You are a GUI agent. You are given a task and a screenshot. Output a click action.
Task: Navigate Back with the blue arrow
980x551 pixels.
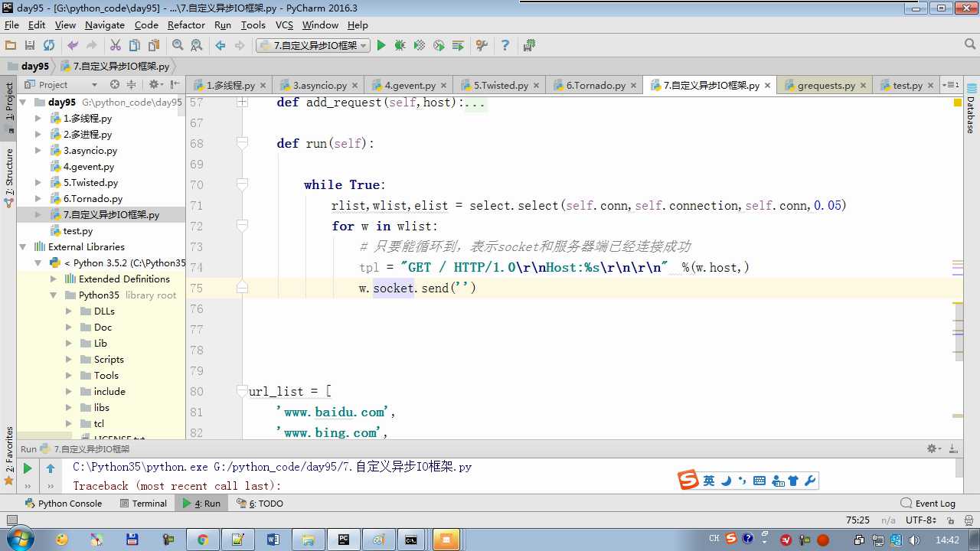click(x=220, y=46)
